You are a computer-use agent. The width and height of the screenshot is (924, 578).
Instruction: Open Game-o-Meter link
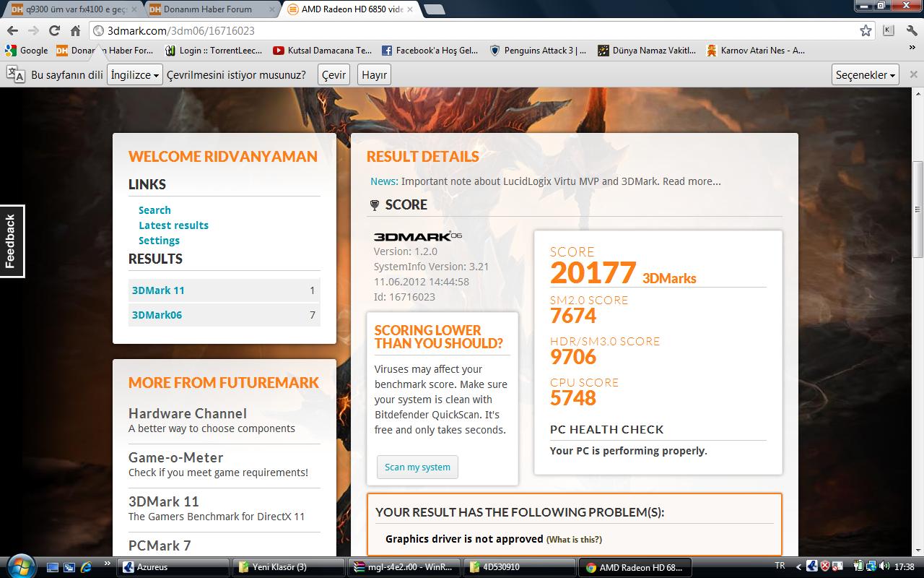[175, 457]
